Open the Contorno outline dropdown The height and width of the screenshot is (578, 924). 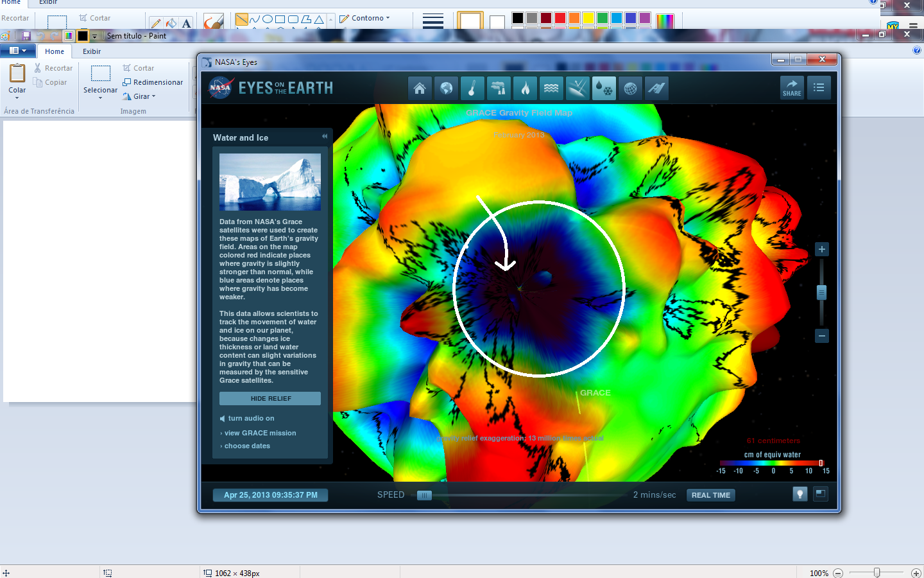coord(364,18)
